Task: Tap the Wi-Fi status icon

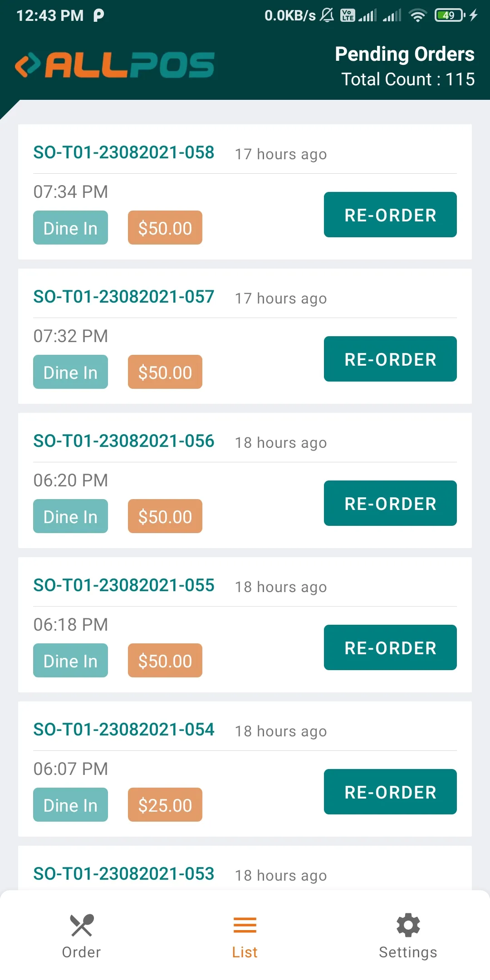Action: click(417, 16)
